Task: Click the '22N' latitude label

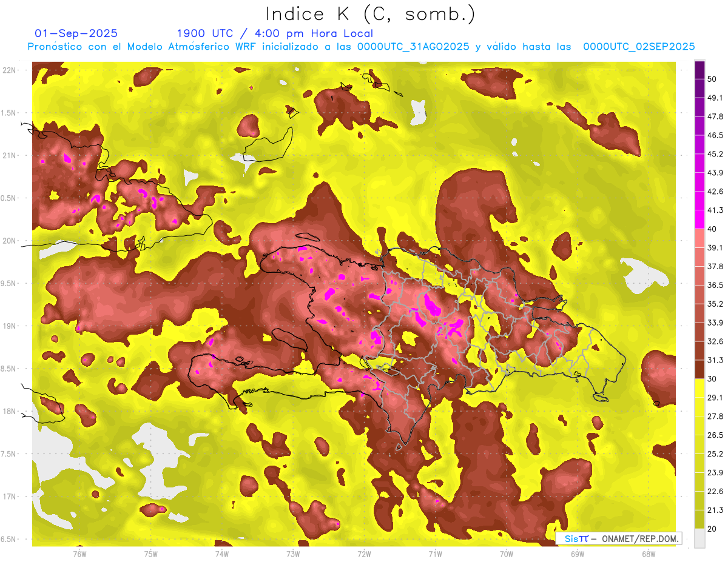Action: coord(8,70)
